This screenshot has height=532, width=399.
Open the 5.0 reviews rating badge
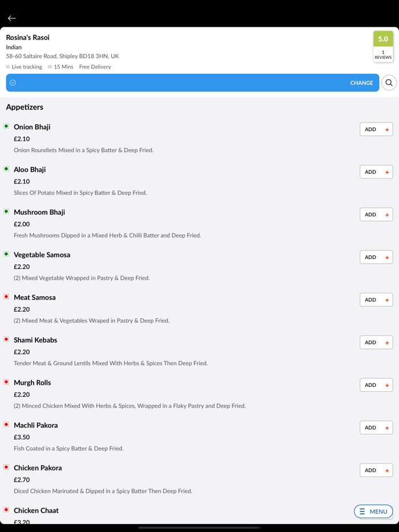[383, 46]
